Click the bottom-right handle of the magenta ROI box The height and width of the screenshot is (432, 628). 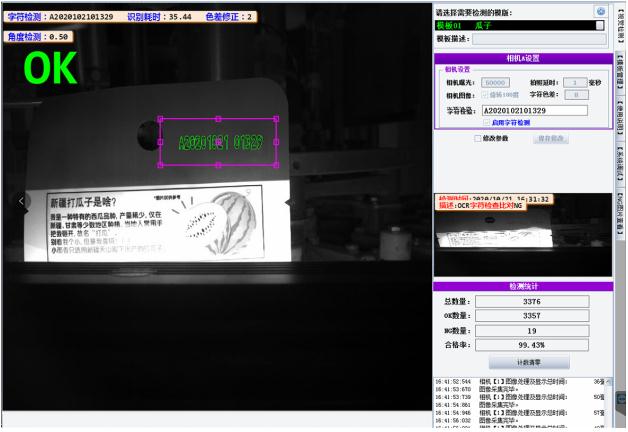[276, 165]
